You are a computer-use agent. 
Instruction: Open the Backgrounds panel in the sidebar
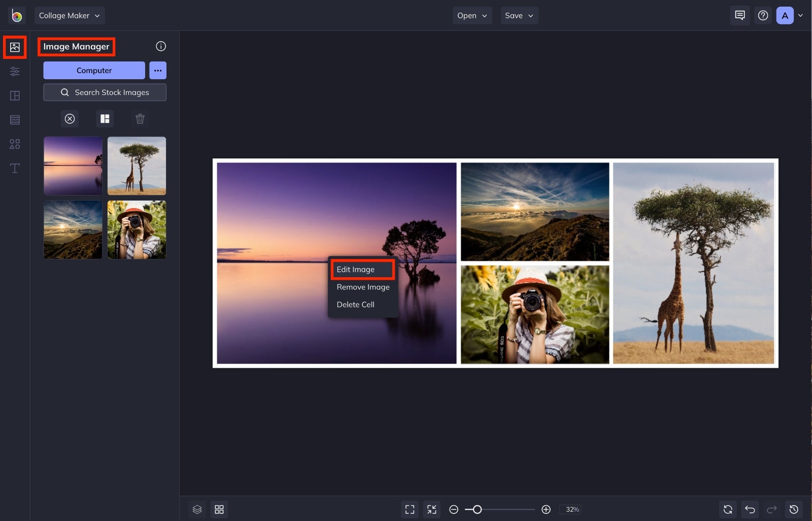(x=15, y=119)
